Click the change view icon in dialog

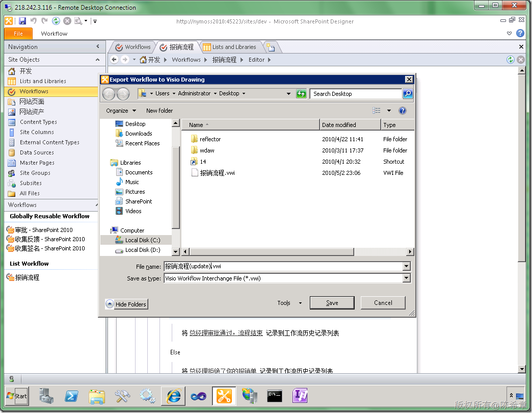pos(376,111)
